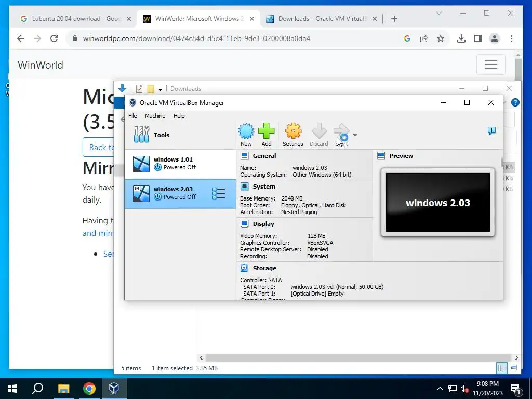Open windows 2.03 machine tools menu icon
This screenshot has height=399, width=532.
[219, 193]
